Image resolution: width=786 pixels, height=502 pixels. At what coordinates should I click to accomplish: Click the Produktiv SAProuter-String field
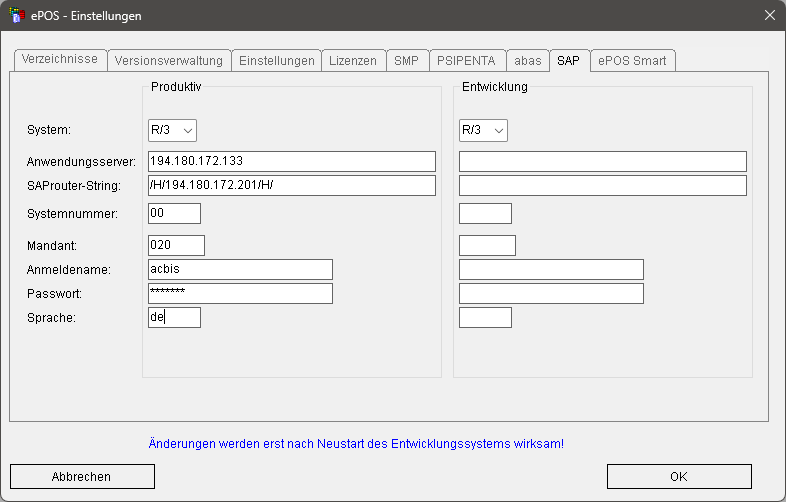click(292, 186)
